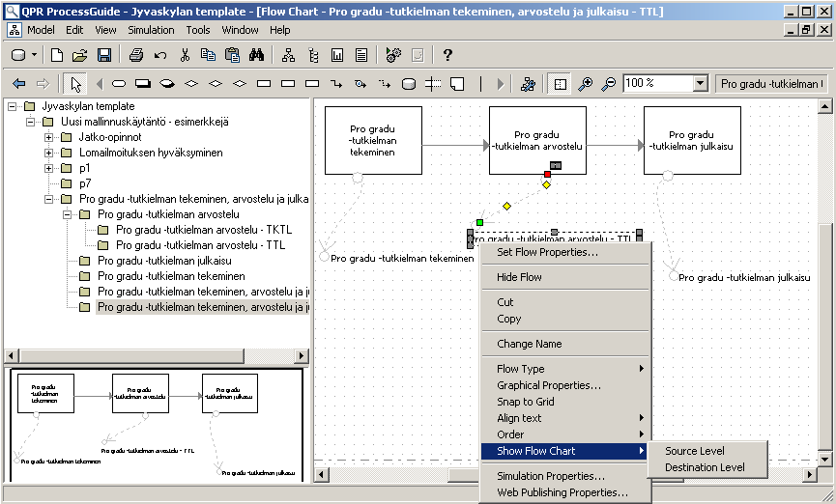Select Show Flow Chart menu entry

pos(565,451)
